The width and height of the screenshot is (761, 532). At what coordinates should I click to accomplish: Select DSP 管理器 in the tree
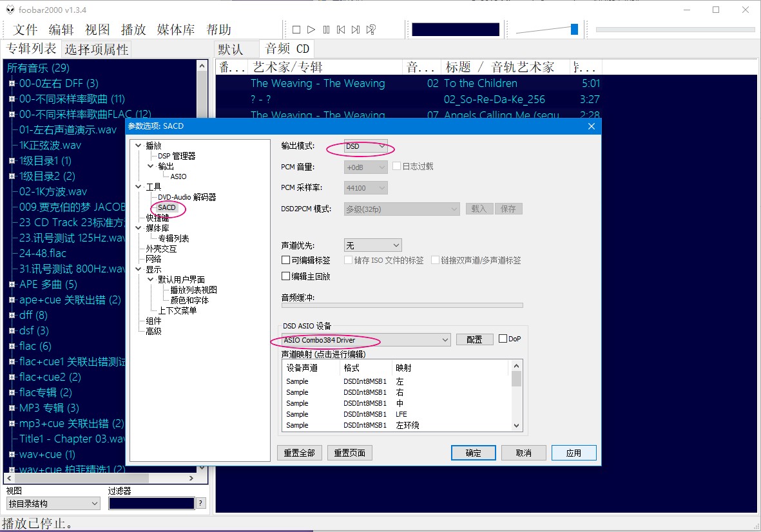[177, 156]
